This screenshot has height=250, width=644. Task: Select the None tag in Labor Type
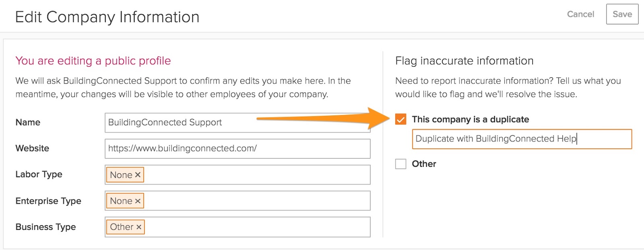tap(121, 175)
